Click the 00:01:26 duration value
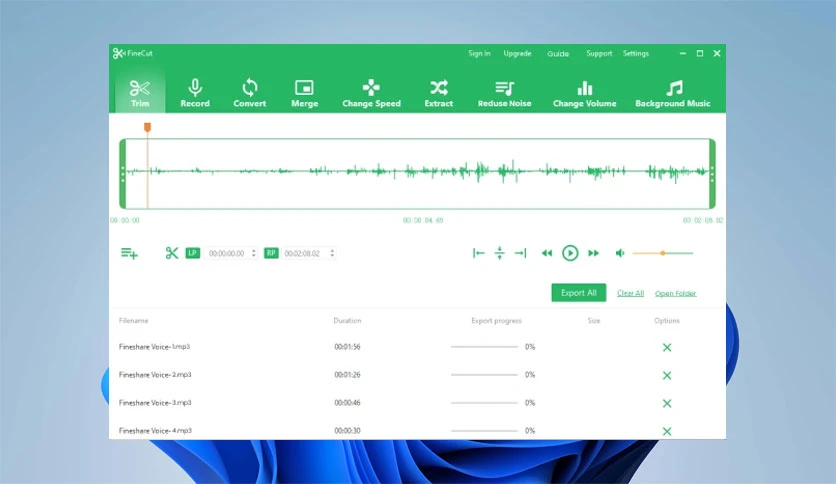This screenshot has width=836, height=484. [347, 375]
